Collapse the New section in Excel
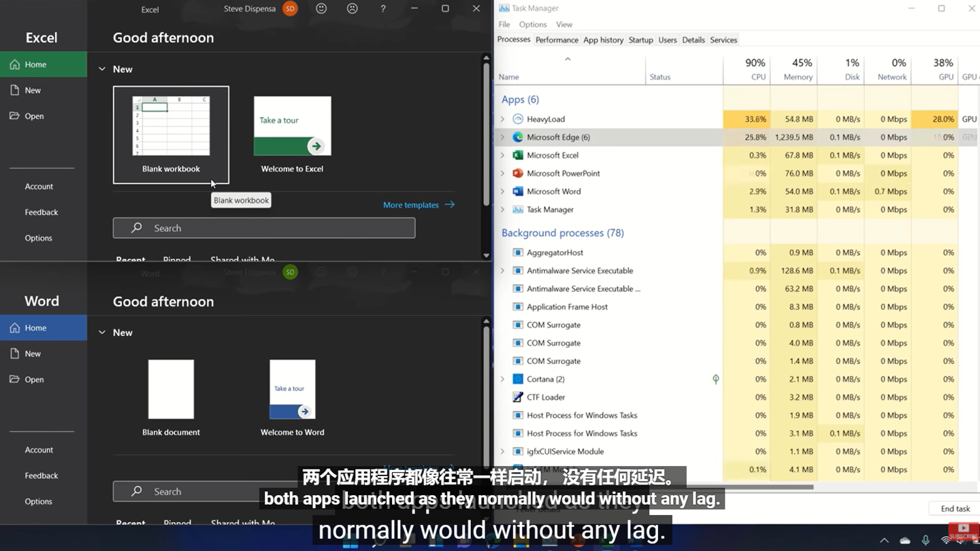Image resolution: width=980 pixels, height=551 pixels. (102, 69)
